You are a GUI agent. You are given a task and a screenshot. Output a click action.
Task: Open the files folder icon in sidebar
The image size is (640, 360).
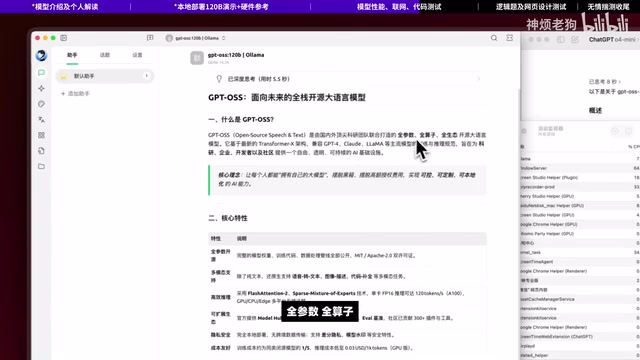point(41,166)
